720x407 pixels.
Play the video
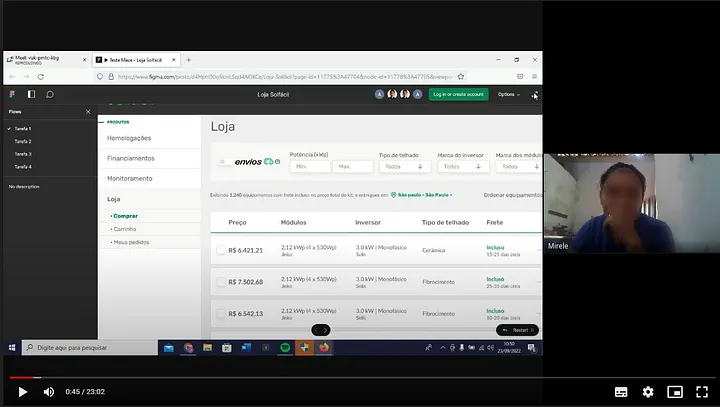(22, 392)
